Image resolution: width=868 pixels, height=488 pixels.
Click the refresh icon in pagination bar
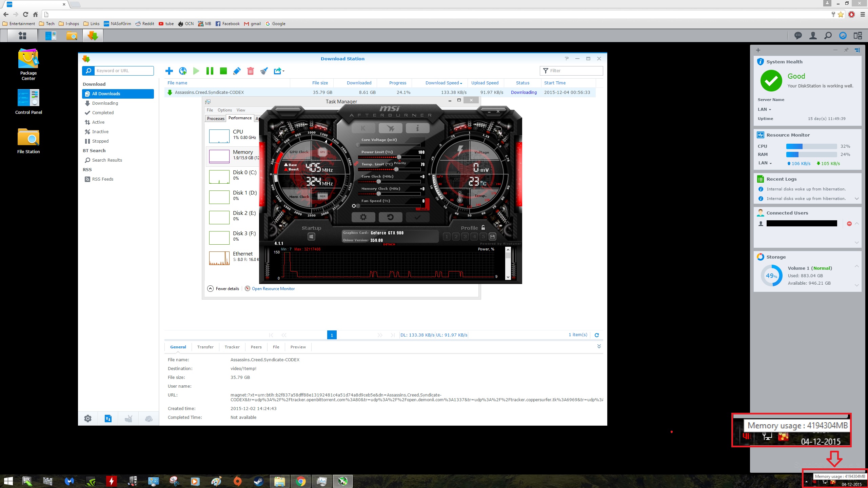[x=597, y=335]
